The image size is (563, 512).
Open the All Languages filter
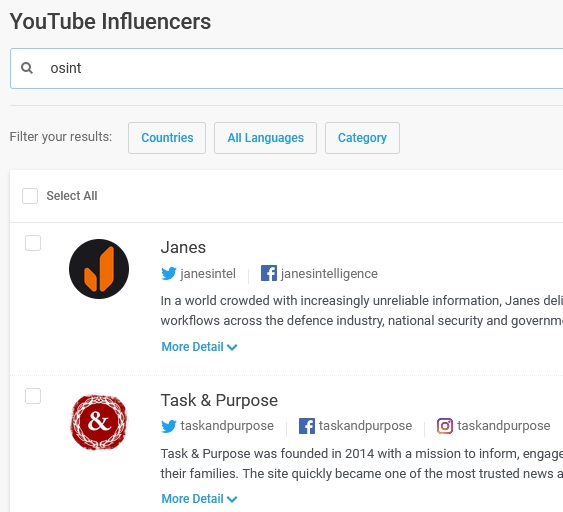[x=265, y=138]
